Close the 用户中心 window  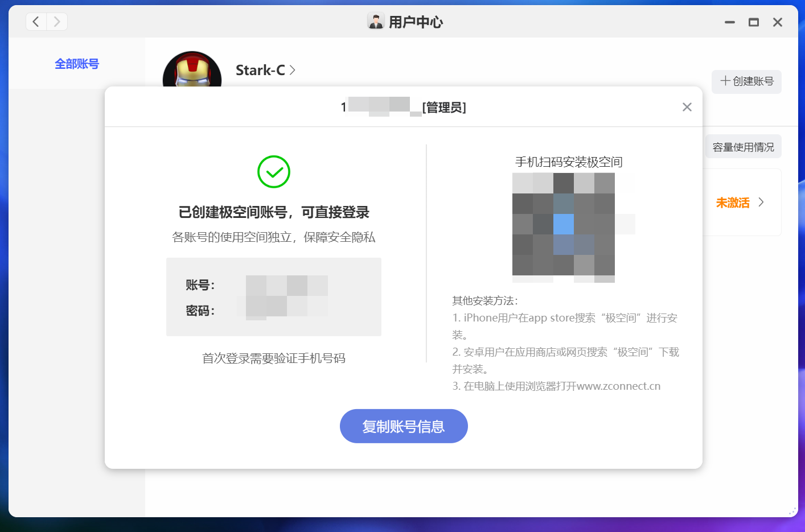point(778,22)
